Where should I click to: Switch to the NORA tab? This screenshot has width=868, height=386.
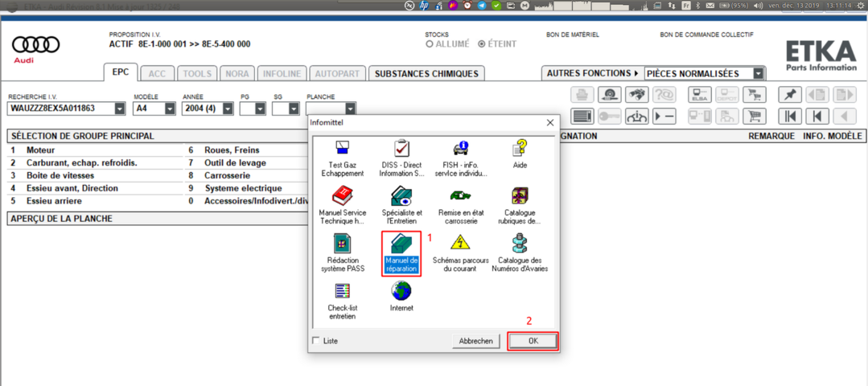[237, 73]
